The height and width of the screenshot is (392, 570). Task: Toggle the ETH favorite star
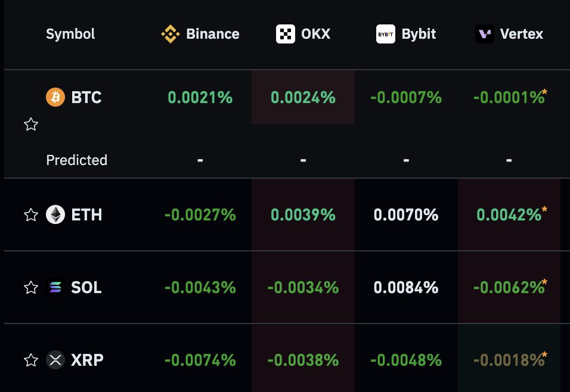click(x=31, y=214)
